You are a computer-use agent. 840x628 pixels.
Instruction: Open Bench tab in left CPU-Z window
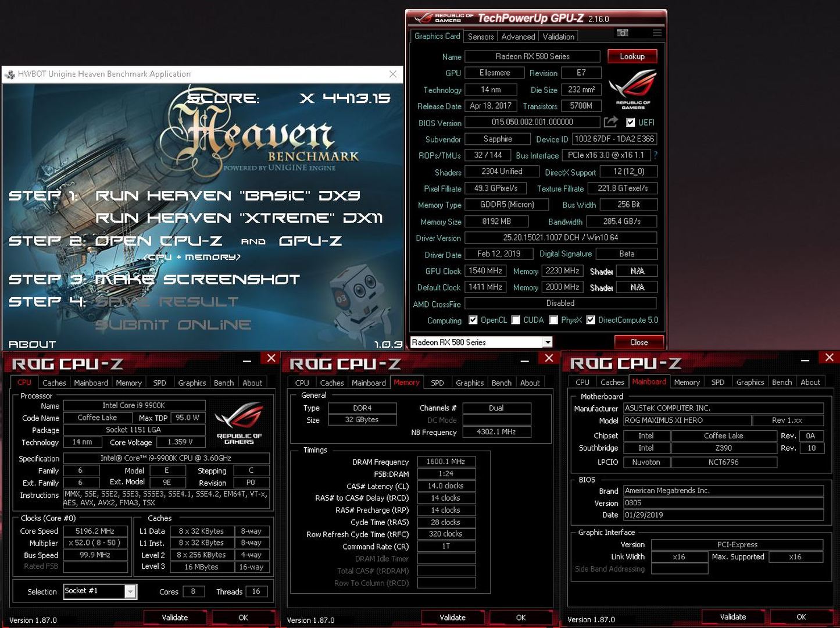pos(224,383)
